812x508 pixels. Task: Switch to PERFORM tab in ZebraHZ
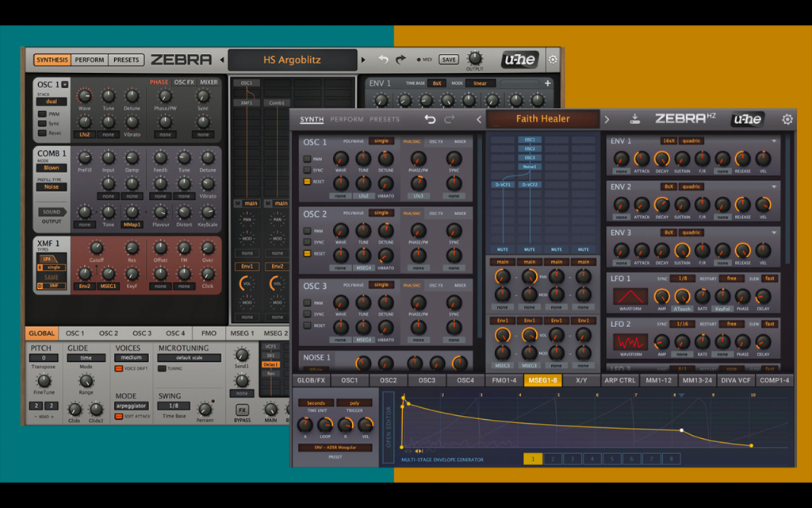tap(347, 119)
